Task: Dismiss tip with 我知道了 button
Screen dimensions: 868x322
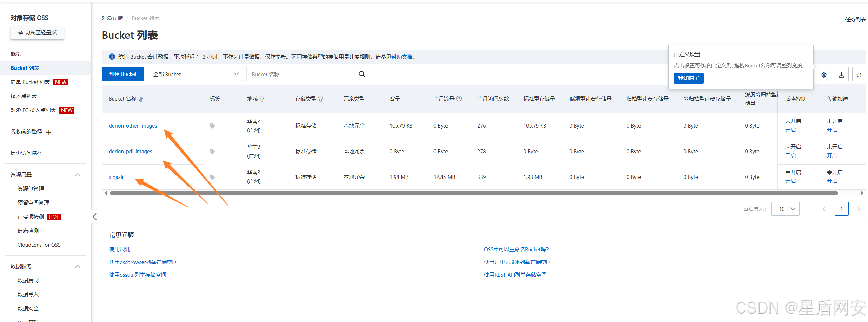Action: click(689, 78)
